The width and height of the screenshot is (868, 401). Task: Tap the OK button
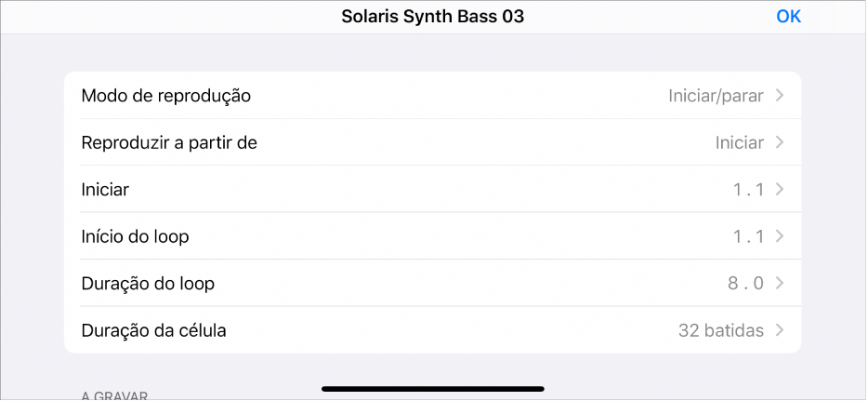pos(788,17)
